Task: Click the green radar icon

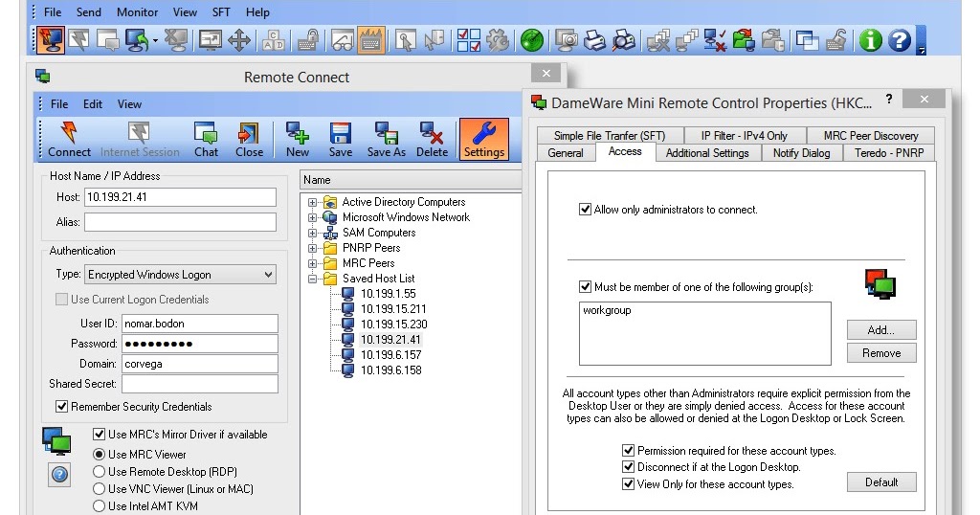Action: tap(532, 40)
